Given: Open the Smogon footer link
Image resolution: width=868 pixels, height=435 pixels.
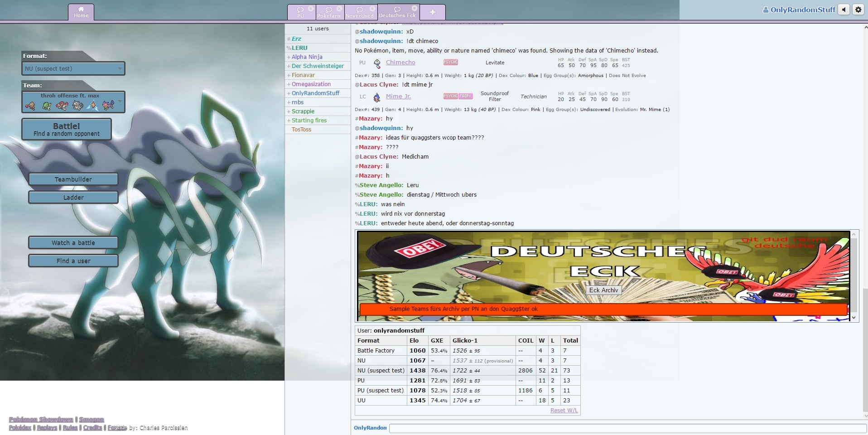Looking at the screenshot, I should click(x=92, y=420).
